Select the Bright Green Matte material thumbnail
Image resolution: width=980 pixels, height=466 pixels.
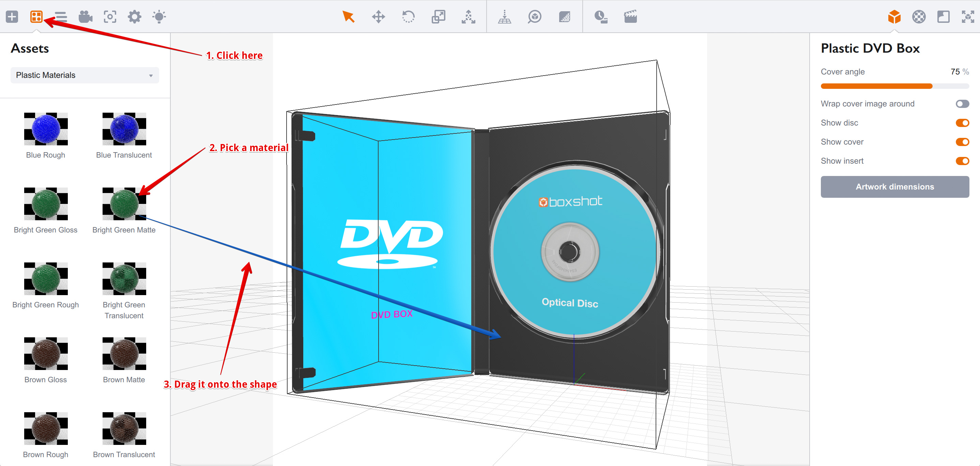click(x=124, y=204)
